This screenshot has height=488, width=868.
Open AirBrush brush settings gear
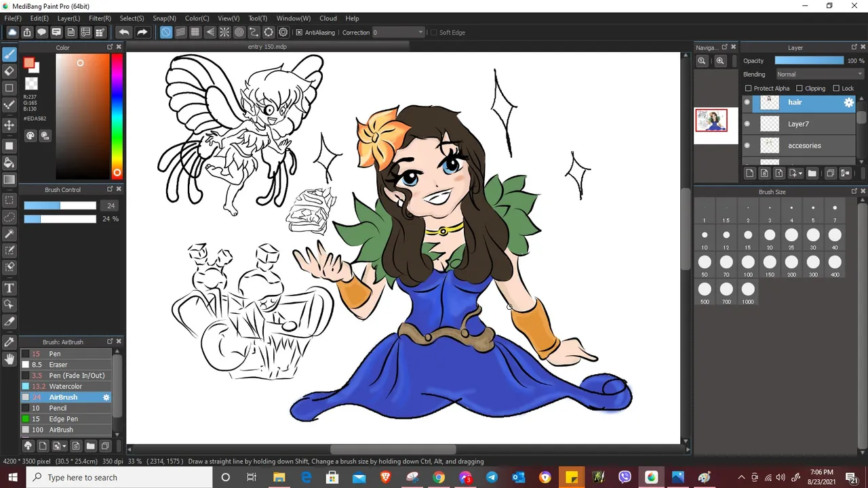pos(106,397)
